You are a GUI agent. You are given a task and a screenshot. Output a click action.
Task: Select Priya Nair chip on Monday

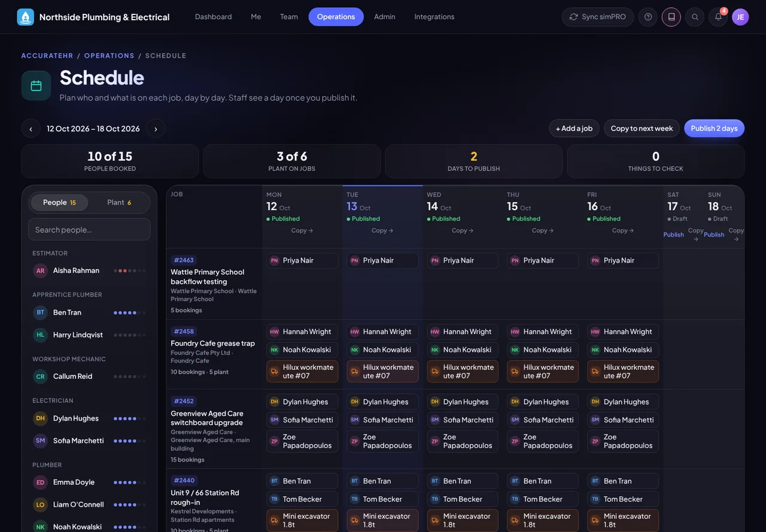[302, 260]
